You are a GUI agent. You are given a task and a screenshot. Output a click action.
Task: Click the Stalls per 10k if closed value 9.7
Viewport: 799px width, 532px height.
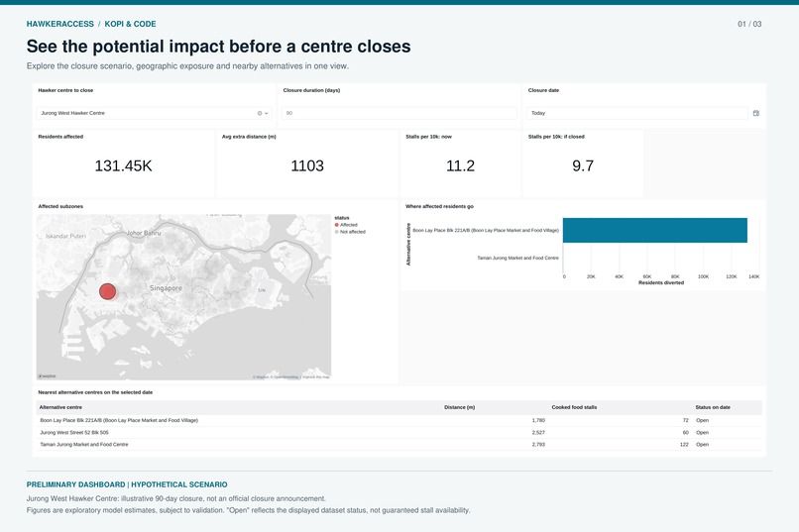(x=583, y=166)
